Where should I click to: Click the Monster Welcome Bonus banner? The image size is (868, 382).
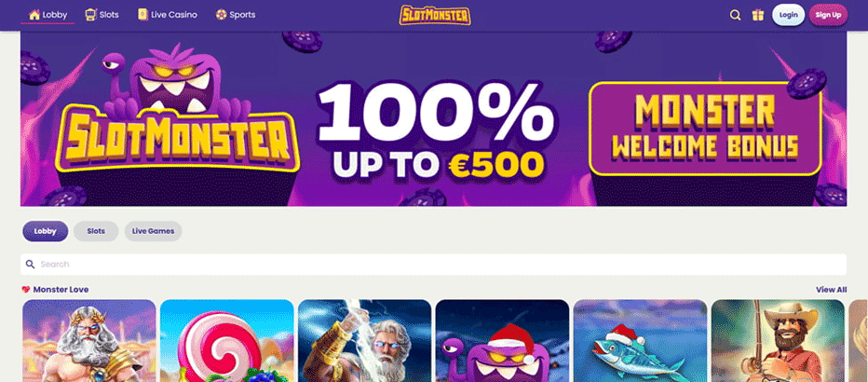pyautogui.click(x=705, y=129)
